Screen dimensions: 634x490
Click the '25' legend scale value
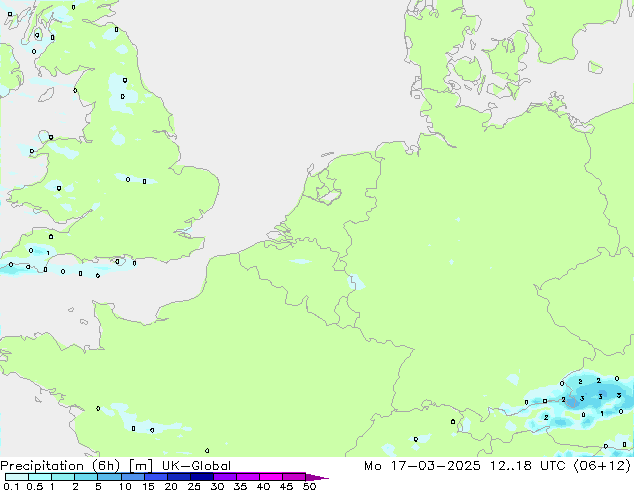pos(194,486)
